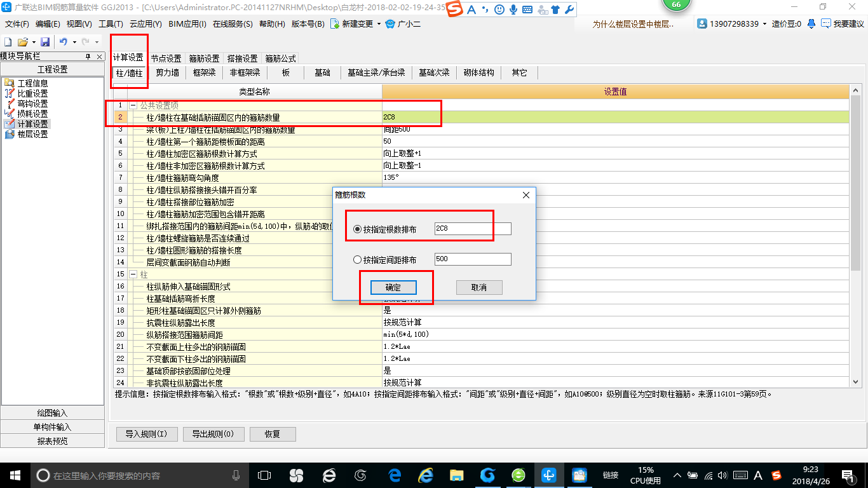The width and height of the screenshot is (868, 488).
Task: Open the 文件(F) menu
Action: click(17, 24)
